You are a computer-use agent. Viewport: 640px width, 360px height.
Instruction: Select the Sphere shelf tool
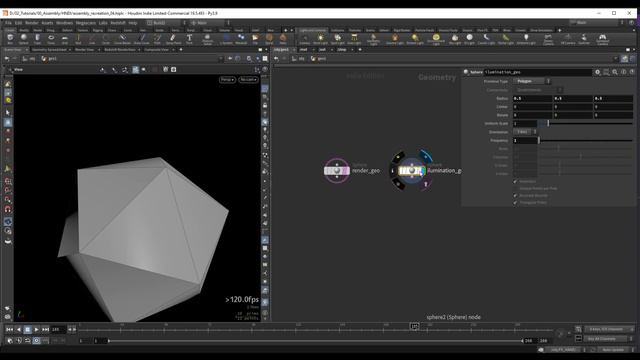coord(24,39)
